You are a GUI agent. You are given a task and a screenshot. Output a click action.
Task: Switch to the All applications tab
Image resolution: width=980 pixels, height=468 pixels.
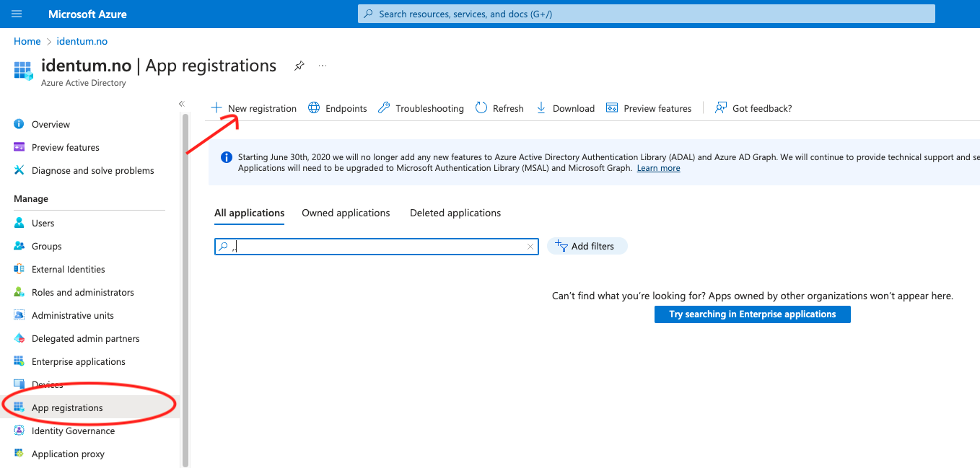pyautogui.click(x=250, y=213)
